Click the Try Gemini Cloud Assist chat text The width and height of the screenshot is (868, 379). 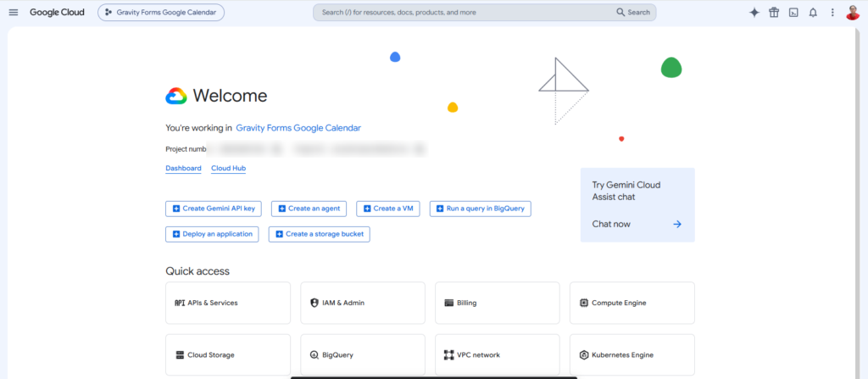[626, 191]
